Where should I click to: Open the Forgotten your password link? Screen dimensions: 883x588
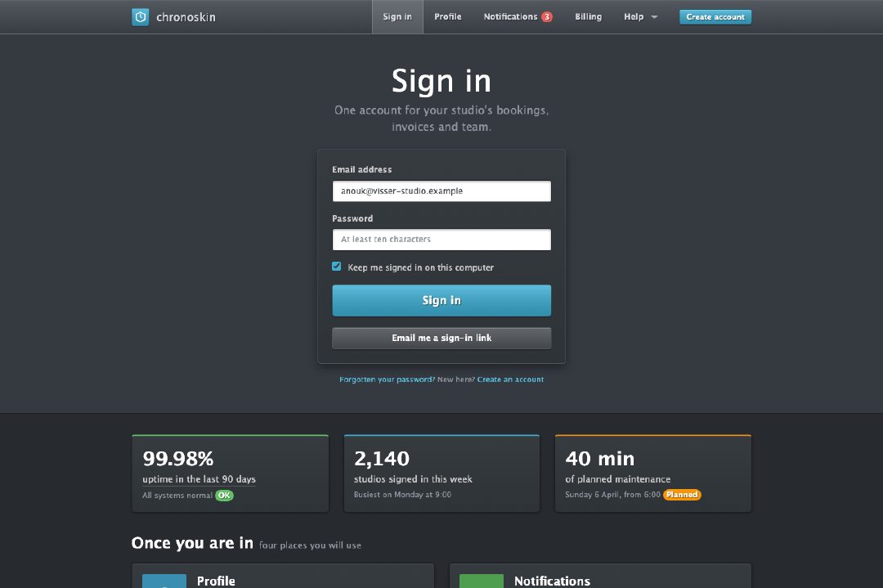pos(387,379)
